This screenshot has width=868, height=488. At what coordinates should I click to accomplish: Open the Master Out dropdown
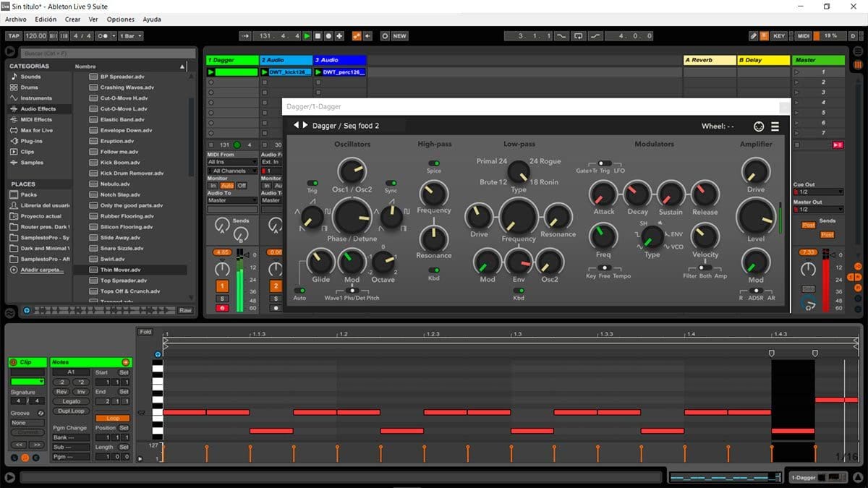[819, 210]
